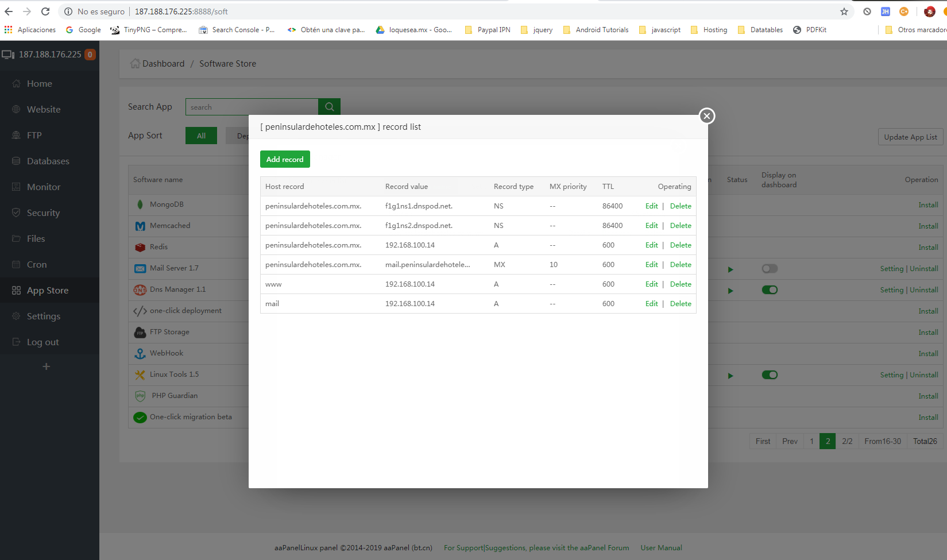Viewport: 947px width, 560px height.
Task: Click the Memcached app icon
Action: 140,226
